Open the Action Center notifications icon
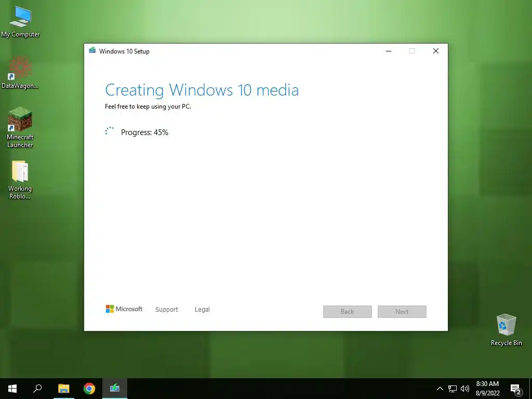 pos(516,389)
